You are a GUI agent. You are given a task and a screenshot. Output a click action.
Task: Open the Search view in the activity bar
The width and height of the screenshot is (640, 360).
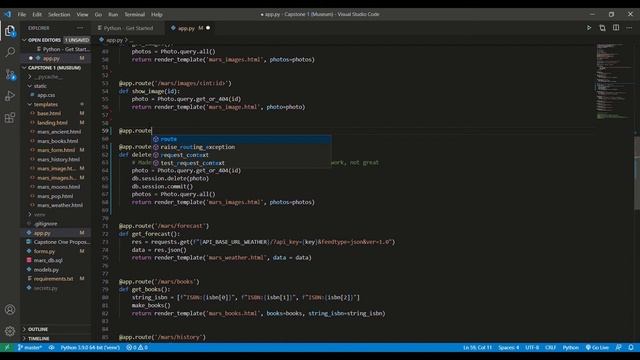tap(10, 52)
